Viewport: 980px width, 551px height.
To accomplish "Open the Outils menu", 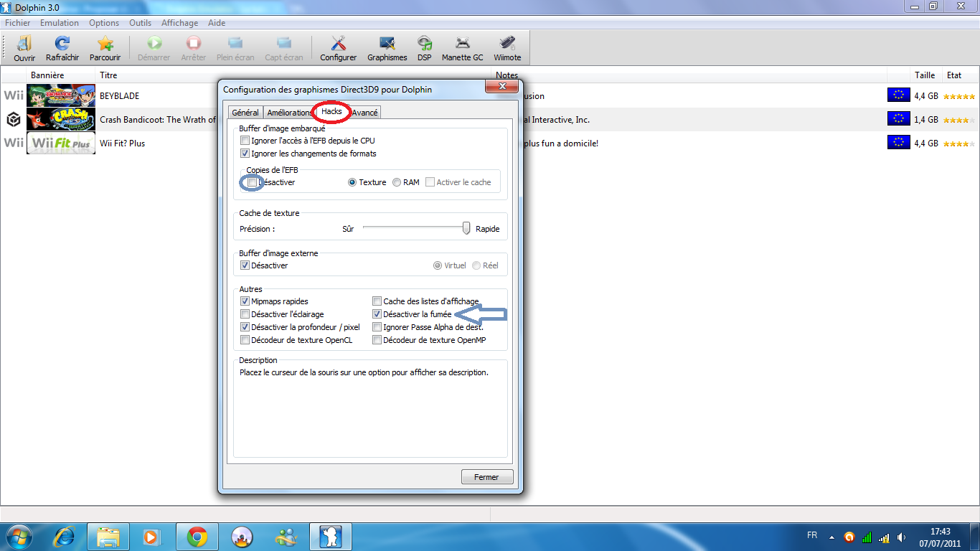I will tap(141, 23).
